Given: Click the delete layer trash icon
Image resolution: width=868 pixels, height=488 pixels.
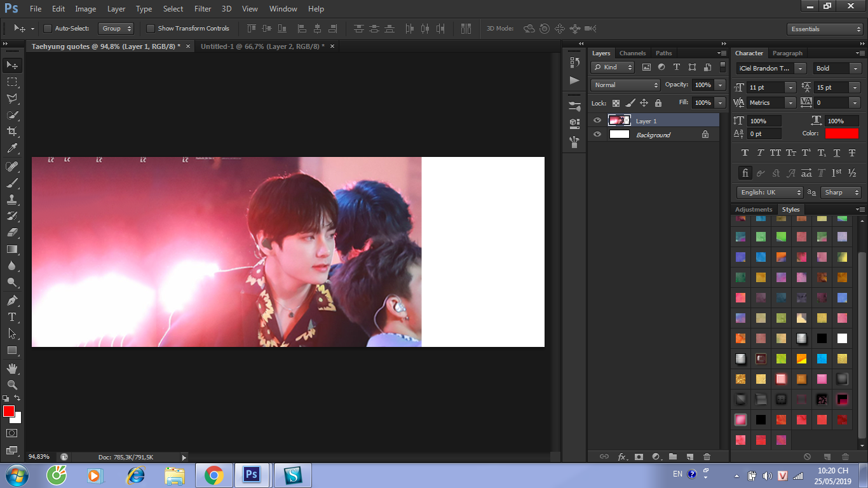Looking at the screenshot, I should click(707, 456).
